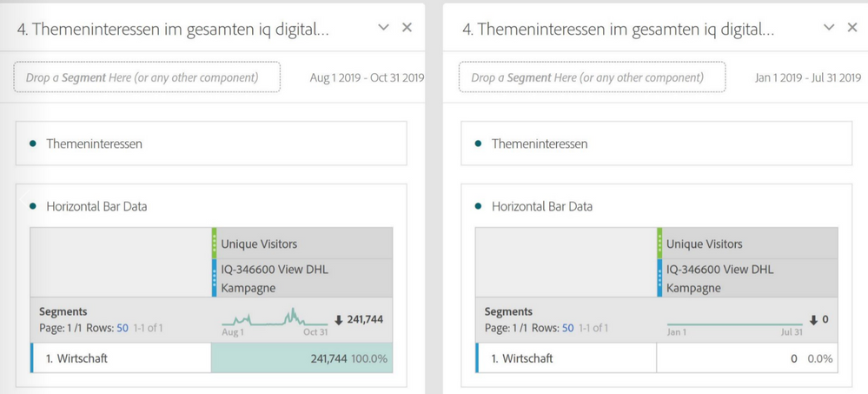Click the left Themeninteressen visualization dot
The height and width of the screenshot is (394, 868).
pos(33,144)
